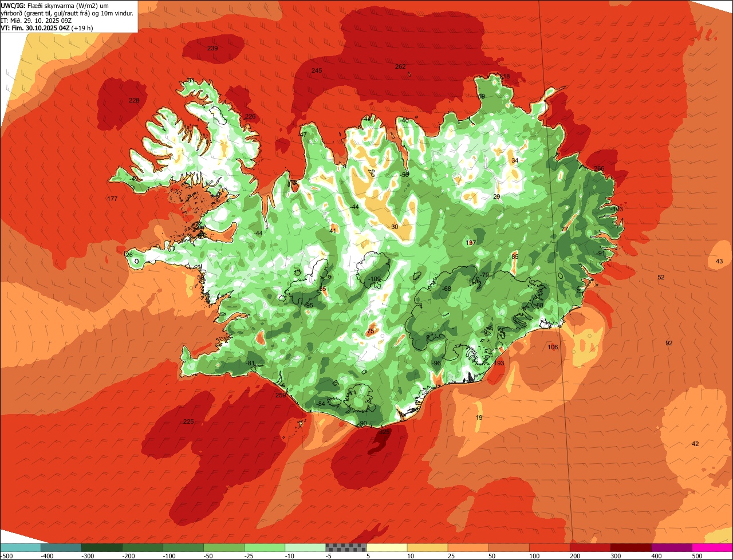Click the legend swatch between -400 and -300

click(x=61, y=547)
